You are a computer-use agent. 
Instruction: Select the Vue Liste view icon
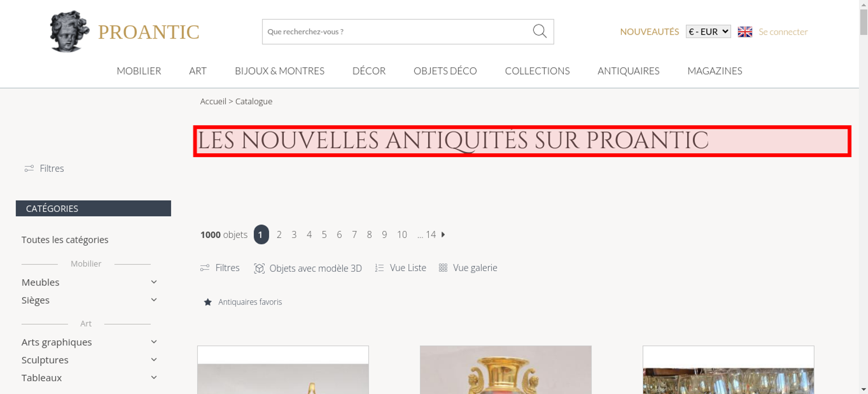(x=379, y=268)
